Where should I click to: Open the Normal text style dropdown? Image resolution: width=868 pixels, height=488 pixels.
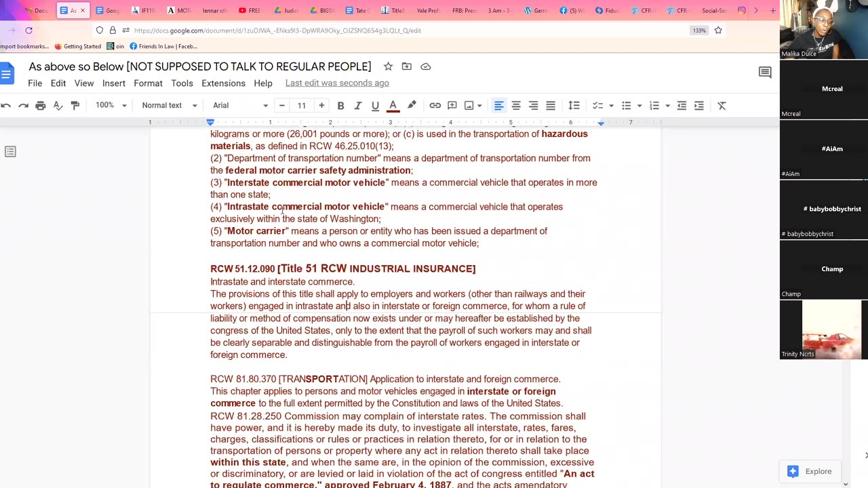(170, 105)
